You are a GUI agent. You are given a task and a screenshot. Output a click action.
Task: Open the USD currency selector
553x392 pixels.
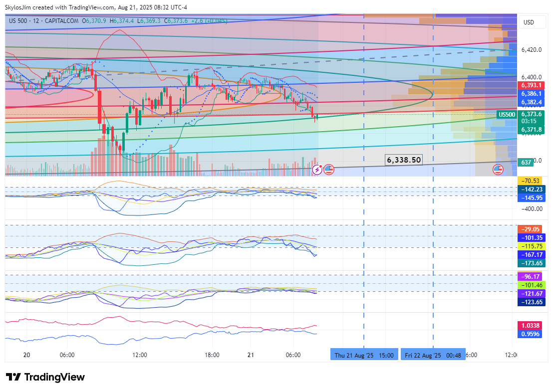tap(528, 22)
